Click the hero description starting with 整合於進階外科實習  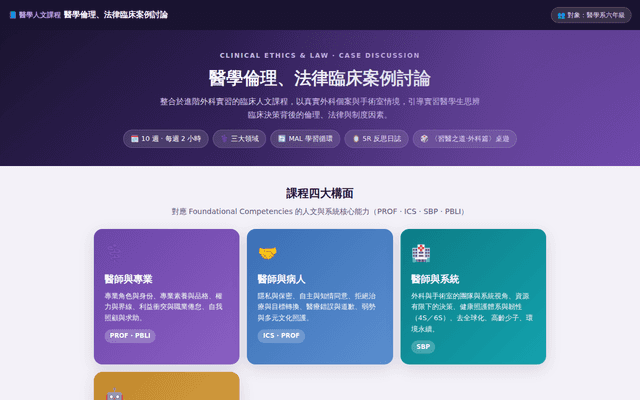click(x=320, y=108)
